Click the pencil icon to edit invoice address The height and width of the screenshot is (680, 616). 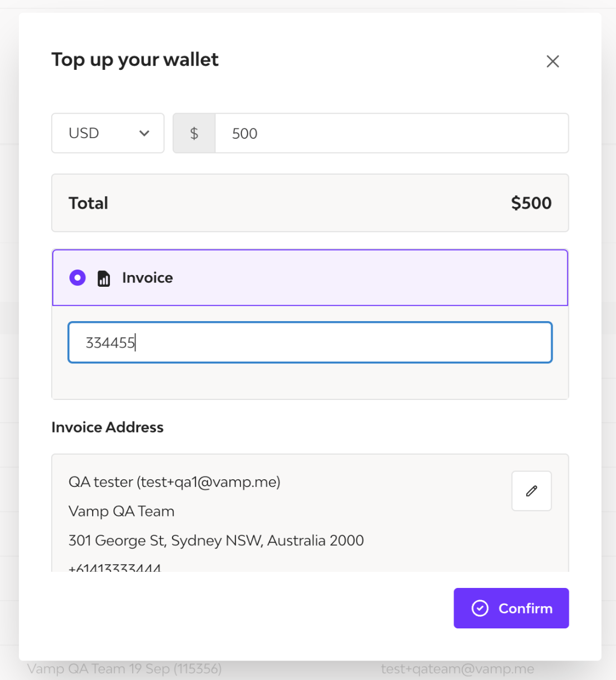(531, 491)
